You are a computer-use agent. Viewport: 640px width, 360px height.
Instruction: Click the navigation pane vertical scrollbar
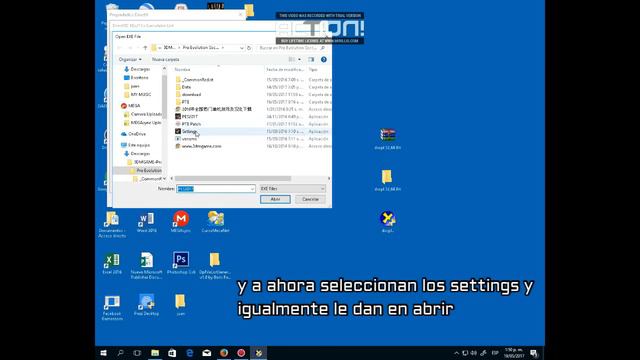pyautogui.click(x=164, y=98)
